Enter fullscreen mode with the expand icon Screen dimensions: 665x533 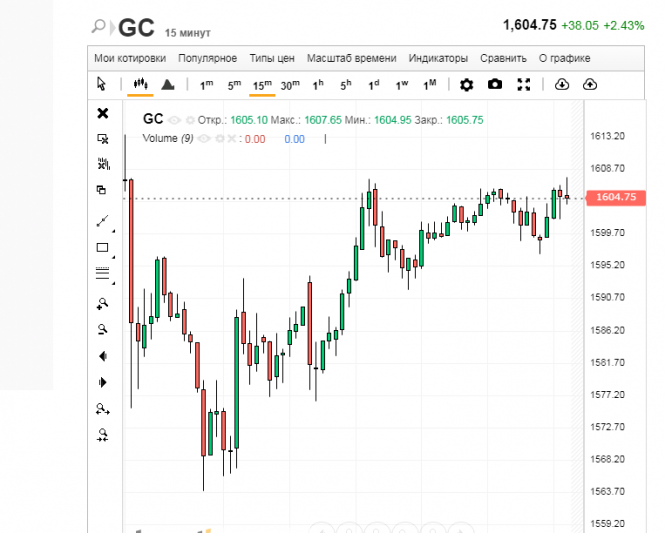click(x=523, y=85)
